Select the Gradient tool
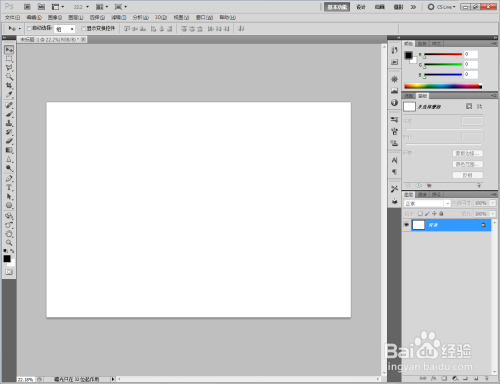The height and width of the screenshot is (384, 500). tap(9, 150)
